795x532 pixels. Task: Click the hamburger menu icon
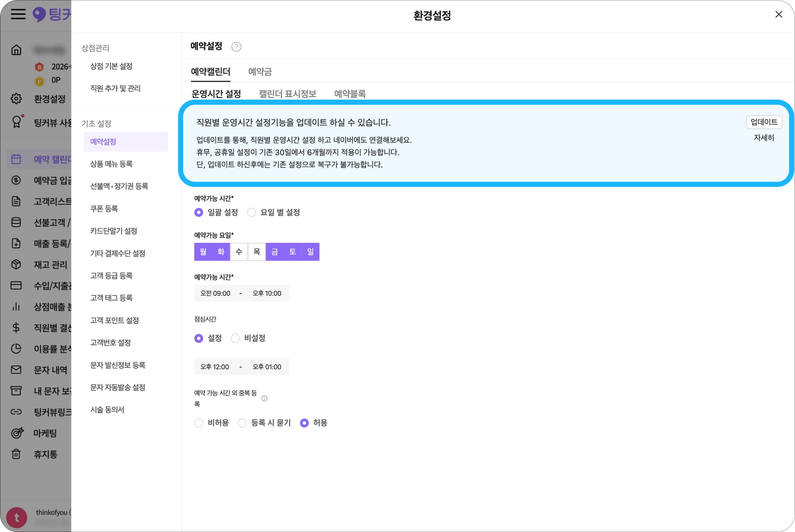pos(18,14)
